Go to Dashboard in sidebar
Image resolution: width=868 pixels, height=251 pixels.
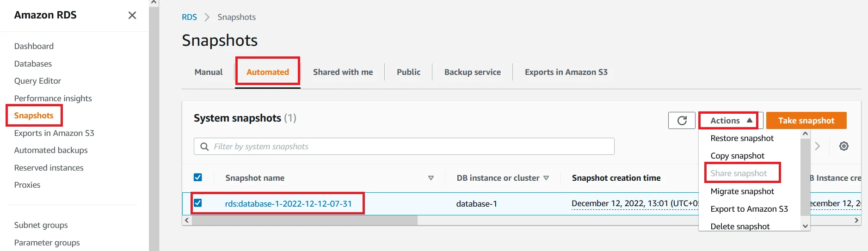tap(34, 46)
